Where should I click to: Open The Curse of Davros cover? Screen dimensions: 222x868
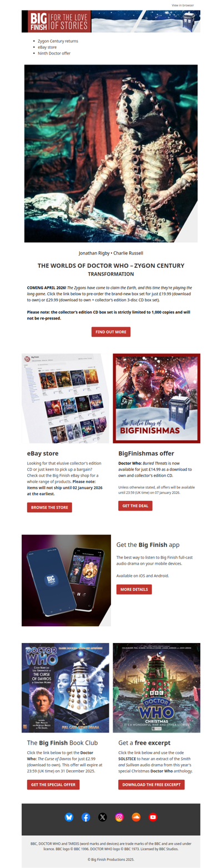click(x=65, y=687)
